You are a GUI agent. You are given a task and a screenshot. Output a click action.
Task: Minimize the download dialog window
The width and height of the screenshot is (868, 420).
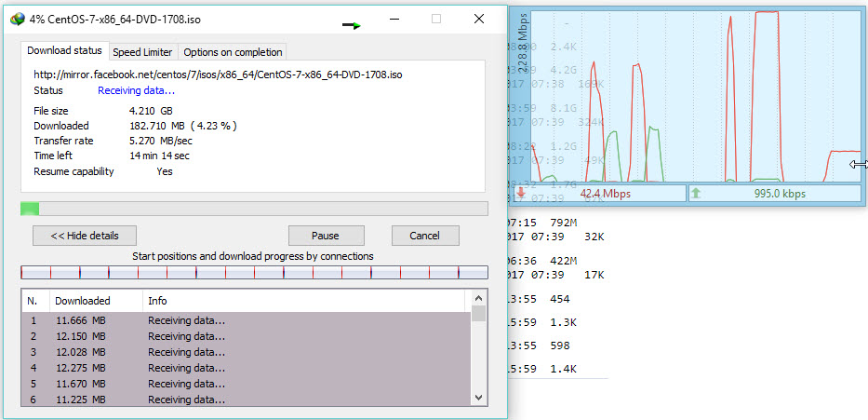[x=394, y=19]
